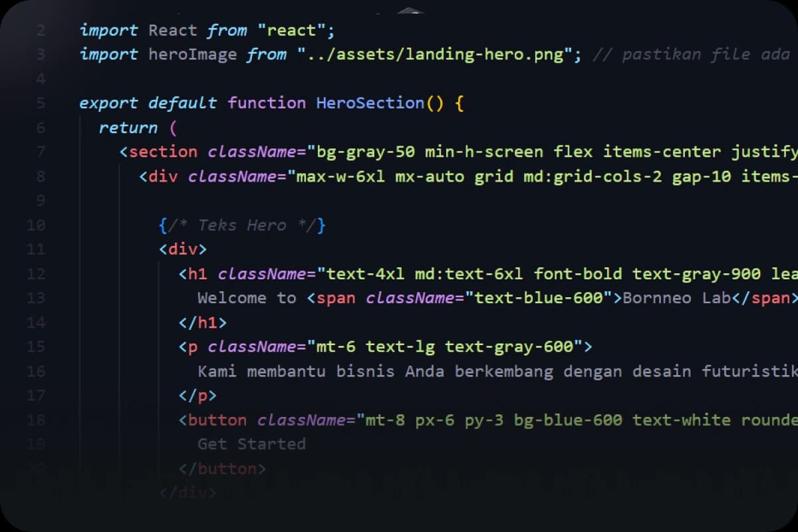The width and height of the screenshot is (798, 532).
Task: Click the import keyword on line 2
Action: coord(108,30)
